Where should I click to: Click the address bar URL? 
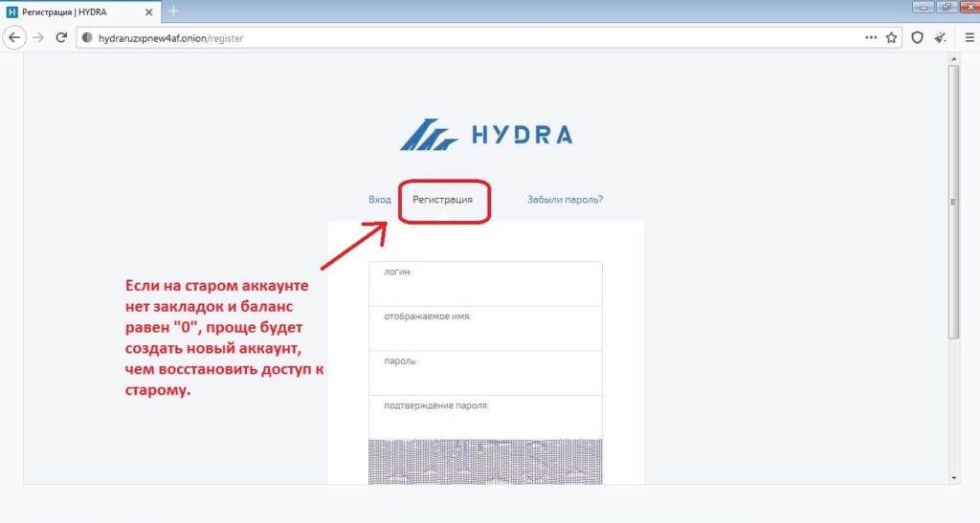click(x=170, y=38)
